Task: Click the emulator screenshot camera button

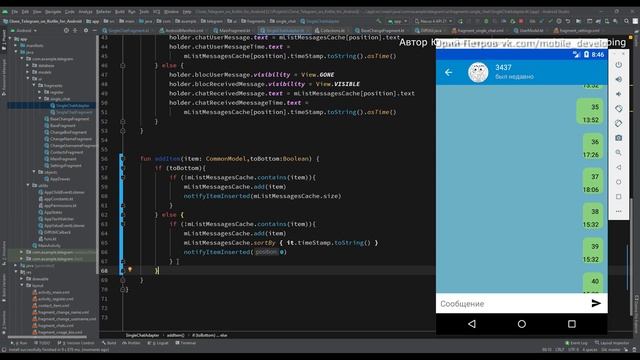Action: (x=619, y=138)
